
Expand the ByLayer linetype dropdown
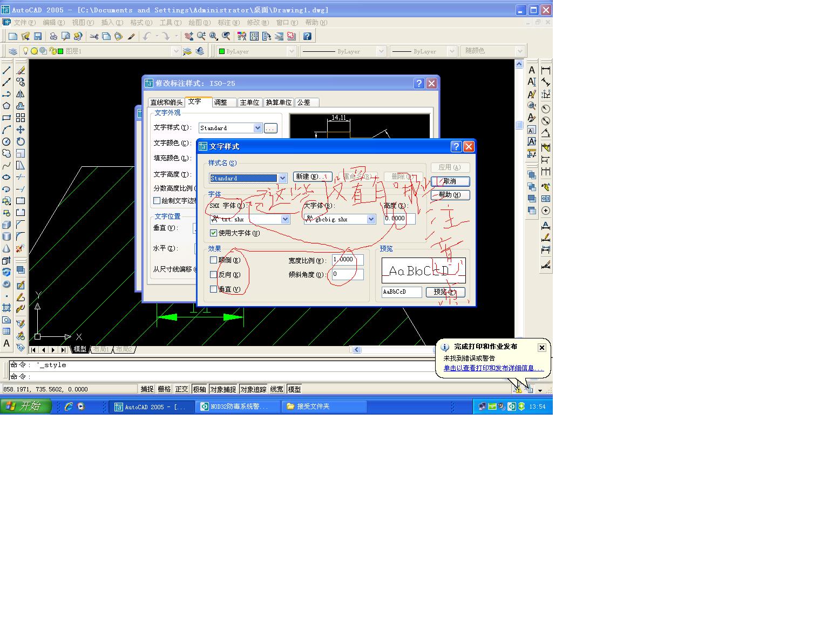coord(381,51)
